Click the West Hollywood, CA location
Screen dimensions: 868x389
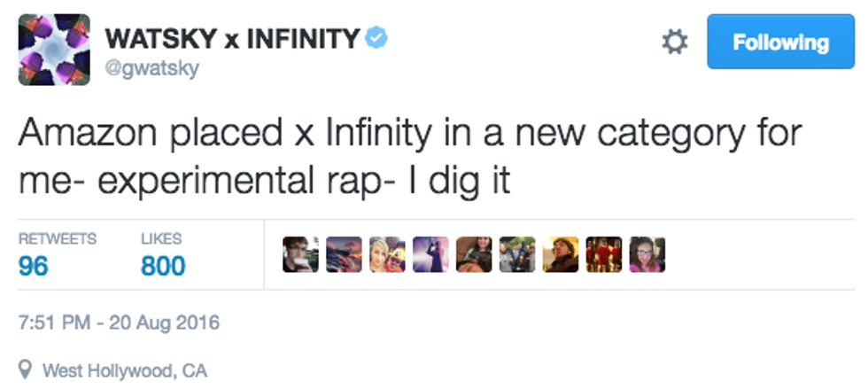125,369
